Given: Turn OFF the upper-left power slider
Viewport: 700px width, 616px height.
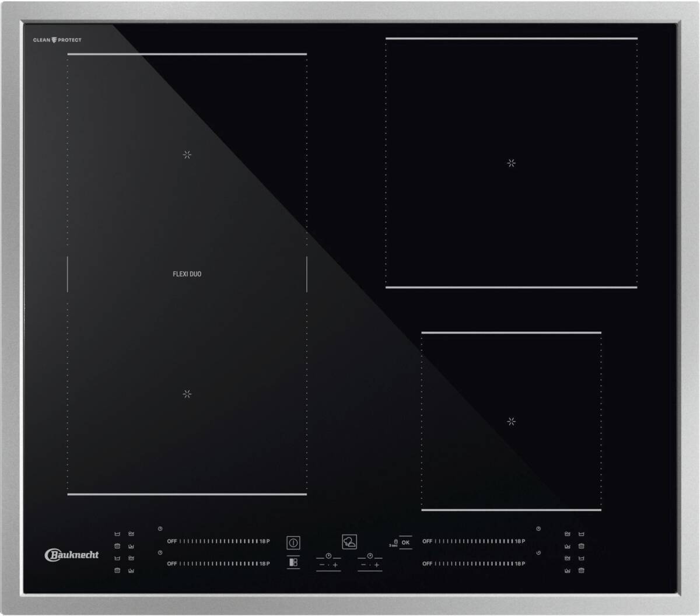Looking at the screenshot, I should tap(171, 541).
